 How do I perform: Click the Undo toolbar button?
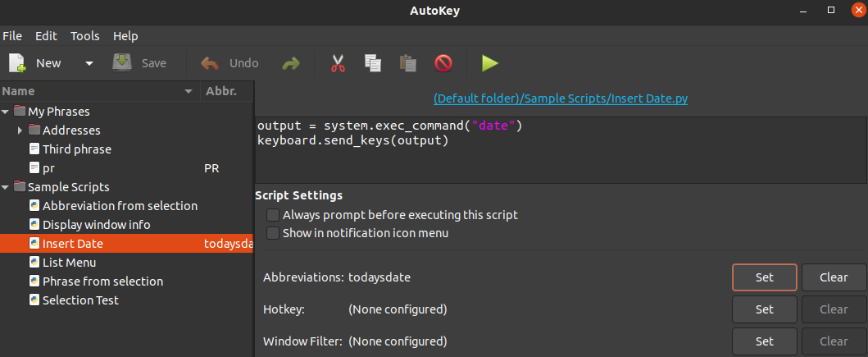(x=229, y=63)
